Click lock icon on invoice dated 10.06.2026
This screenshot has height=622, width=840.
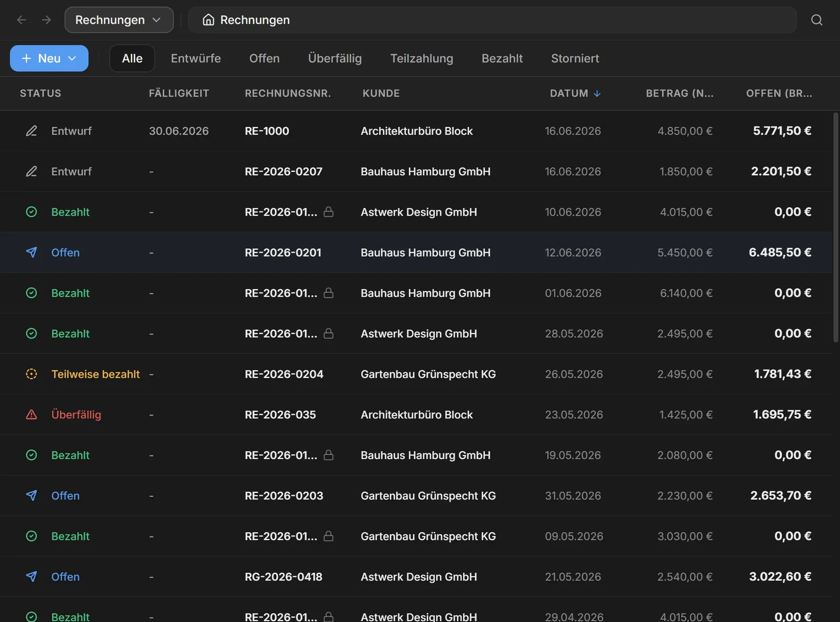(329, 212)
